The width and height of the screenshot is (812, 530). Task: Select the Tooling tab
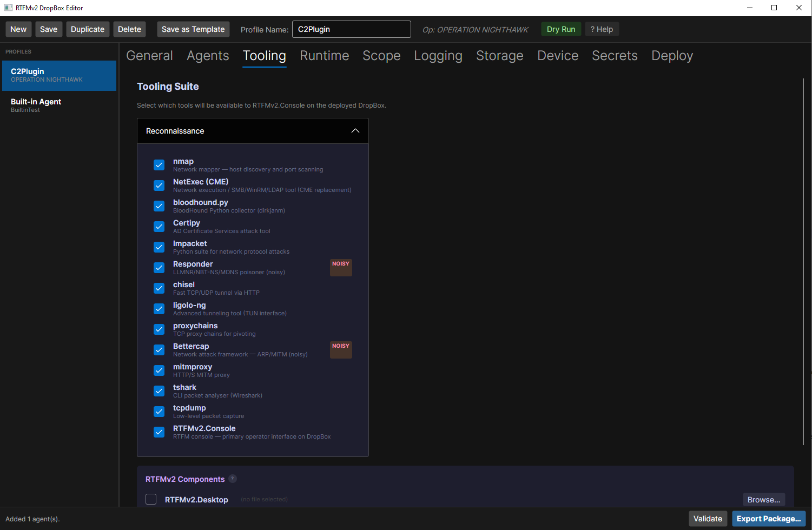264,56
